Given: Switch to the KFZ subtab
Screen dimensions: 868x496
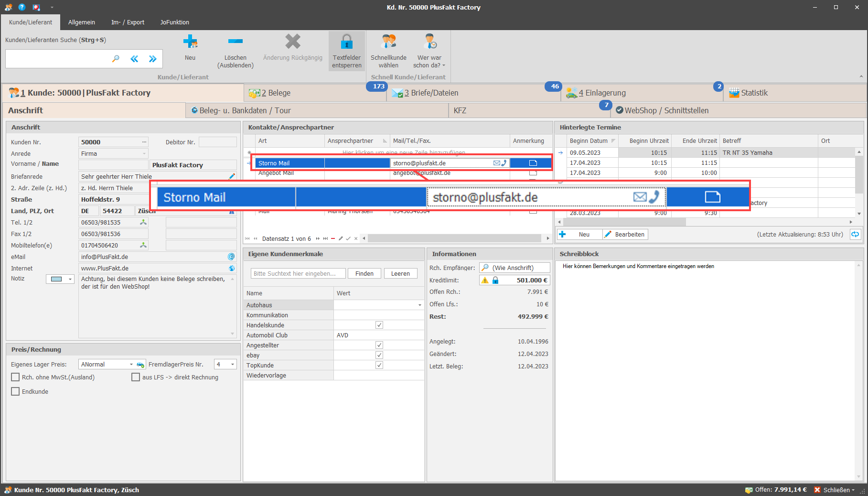Looking at the screenshot, I should [x=530, y=110].
